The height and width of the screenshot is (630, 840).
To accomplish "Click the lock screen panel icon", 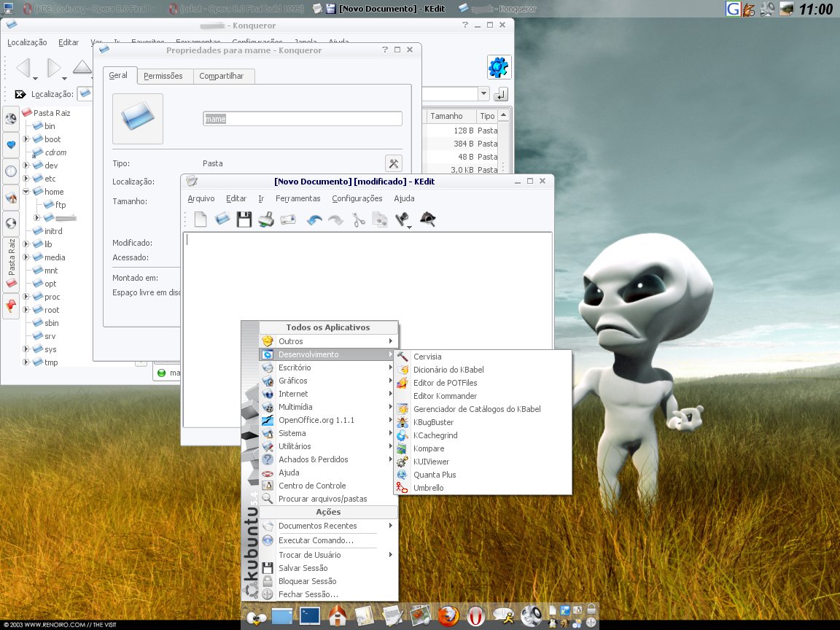I will 591,610.
